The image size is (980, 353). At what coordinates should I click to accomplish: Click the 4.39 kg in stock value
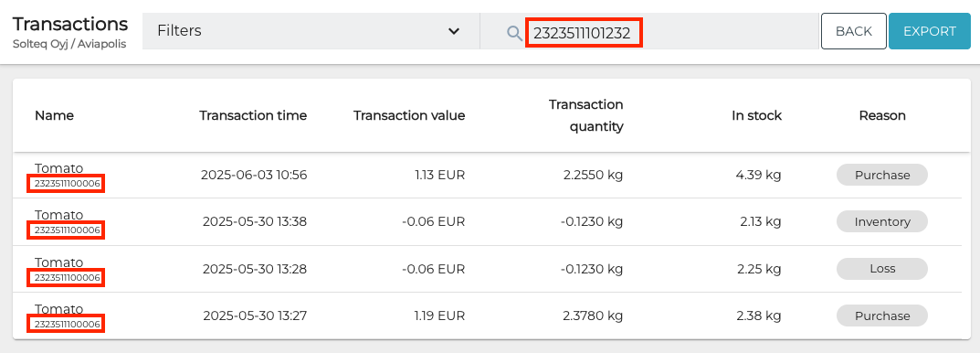click(759, 176)
